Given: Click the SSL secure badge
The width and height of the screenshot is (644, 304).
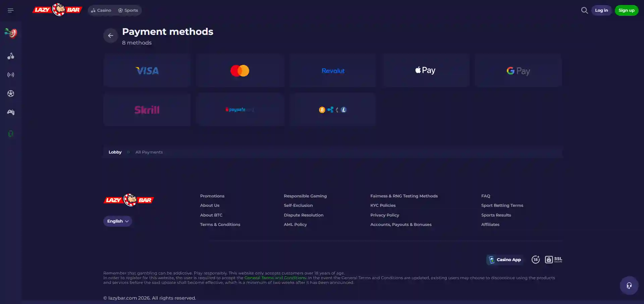Looking at the screenshot, I should coord(553,259).
